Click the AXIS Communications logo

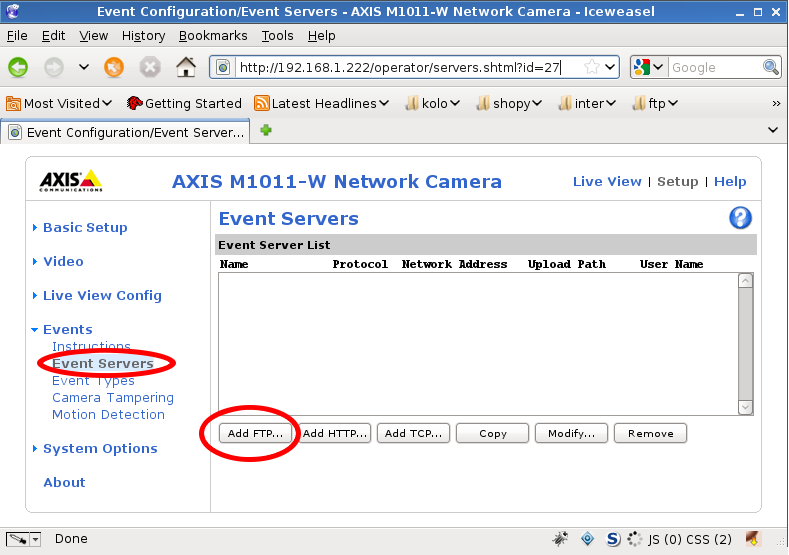click(71, 181)
